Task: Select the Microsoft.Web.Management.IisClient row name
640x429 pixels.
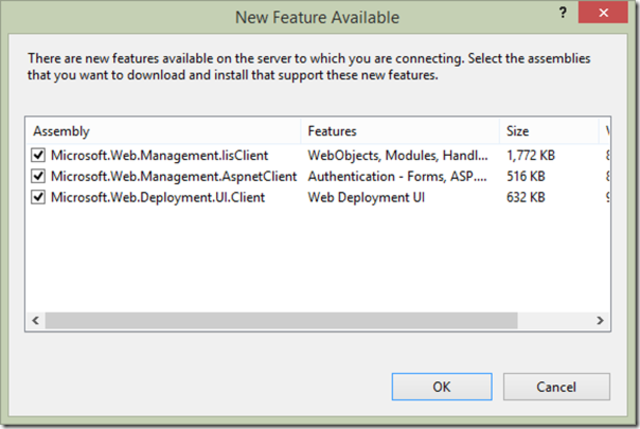Action: point(159,156)
